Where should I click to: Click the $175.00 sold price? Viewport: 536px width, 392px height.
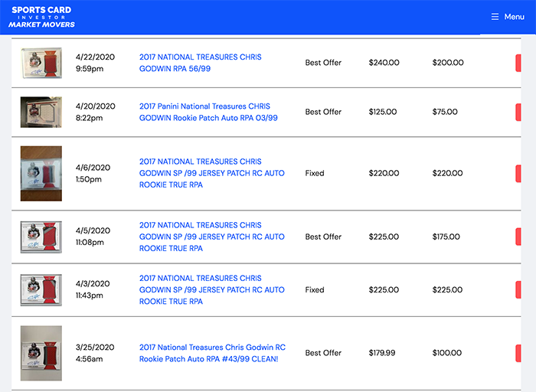pyautogui.click(x=446, y=237)
